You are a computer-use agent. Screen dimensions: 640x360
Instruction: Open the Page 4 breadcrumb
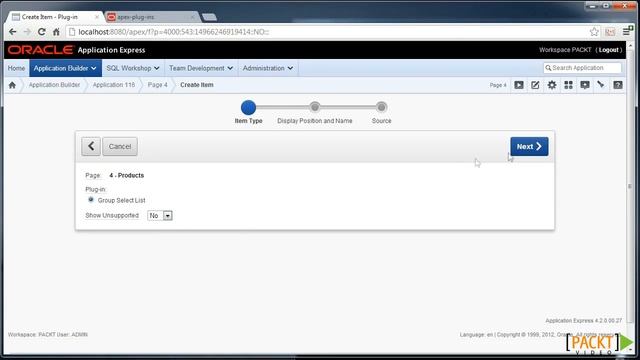[x=158, y=85]
